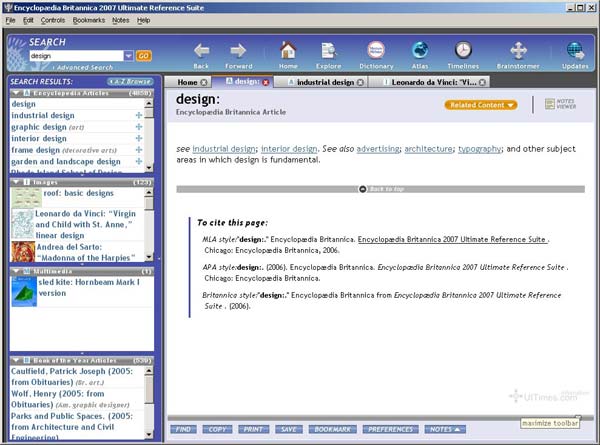
Task: Open the Notes menu
Action: click(121, 20)
